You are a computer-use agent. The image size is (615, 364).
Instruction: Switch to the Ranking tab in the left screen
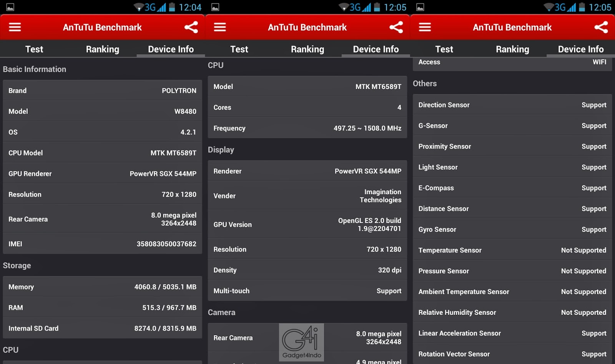103,49
